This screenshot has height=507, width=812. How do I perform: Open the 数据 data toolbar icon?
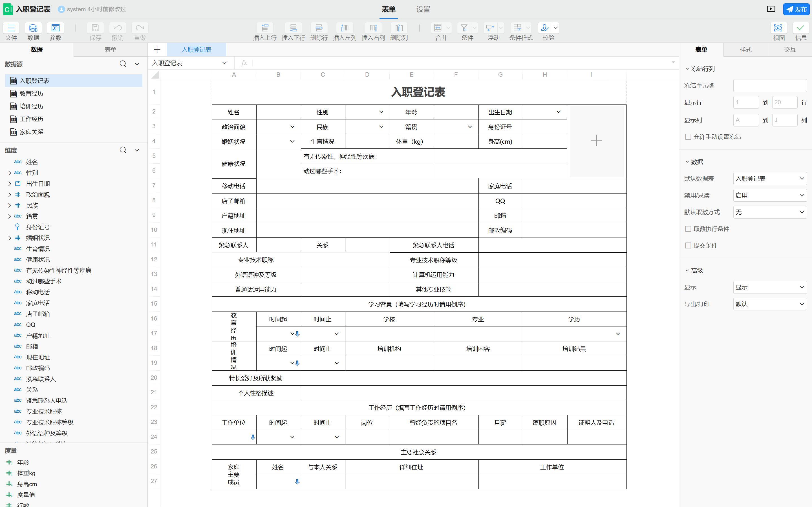pos(33,28)
